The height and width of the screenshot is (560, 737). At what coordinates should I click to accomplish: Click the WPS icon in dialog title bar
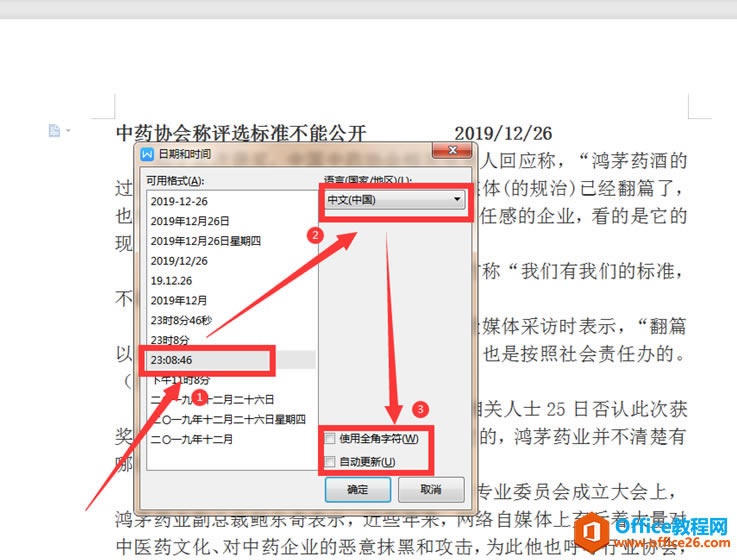coord(147,154)
